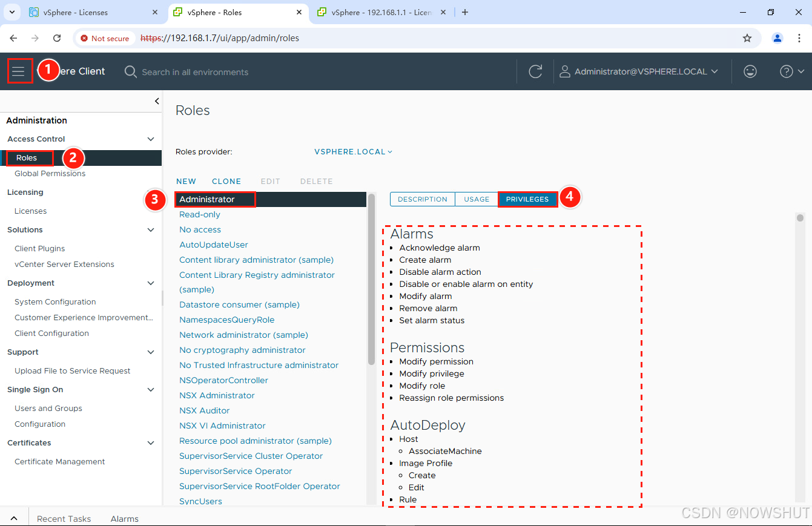Viewport: 812px width, 526px height.
Task: Click the refresh icon in the header
Action: (x=535, y=71)
